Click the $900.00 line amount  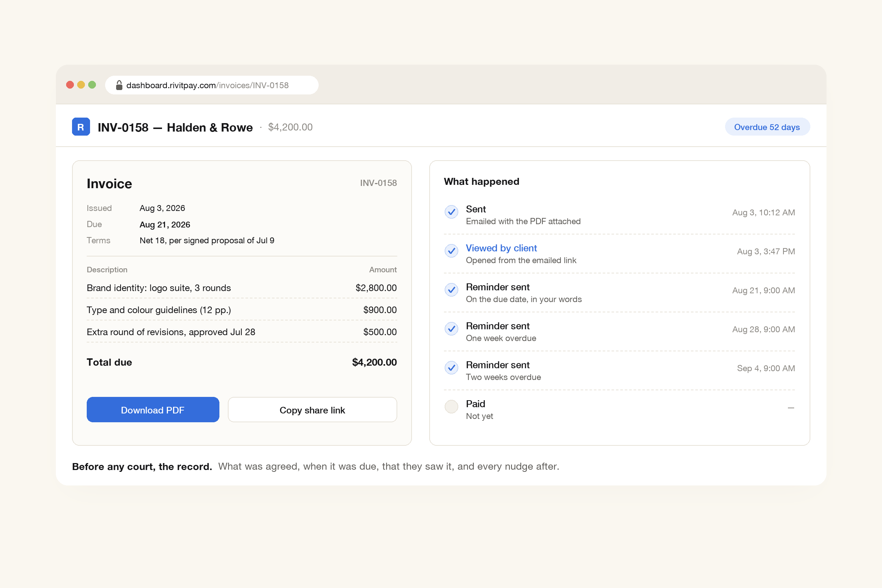[380, 310]
